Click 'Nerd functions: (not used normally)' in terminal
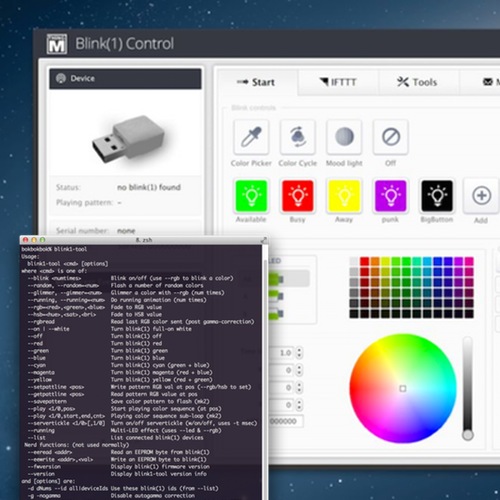The width and height of the screenshot is (500, 500). [76, 445]
